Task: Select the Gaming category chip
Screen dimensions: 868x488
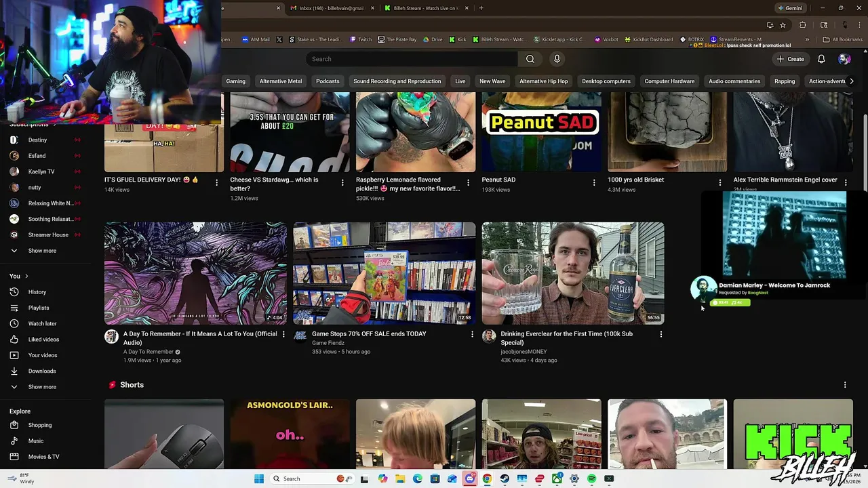Action: [x=235, y=81]
